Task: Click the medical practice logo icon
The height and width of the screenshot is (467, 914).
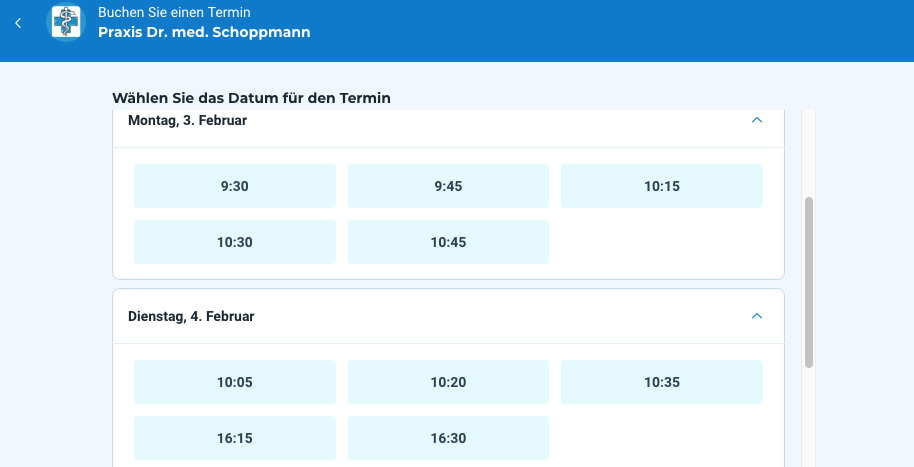Action: [x=67, y=23]
